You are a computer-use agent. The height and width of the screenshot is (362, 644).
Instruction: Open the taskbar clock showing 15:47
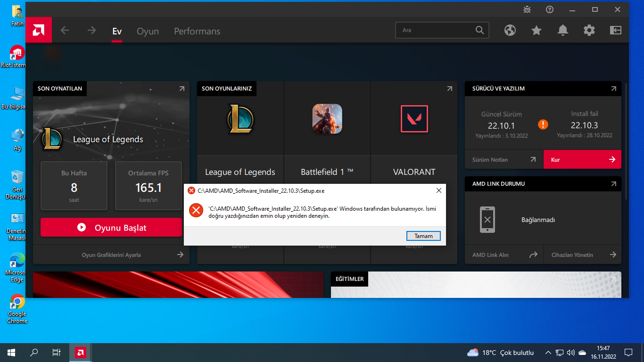click(603, 353)
